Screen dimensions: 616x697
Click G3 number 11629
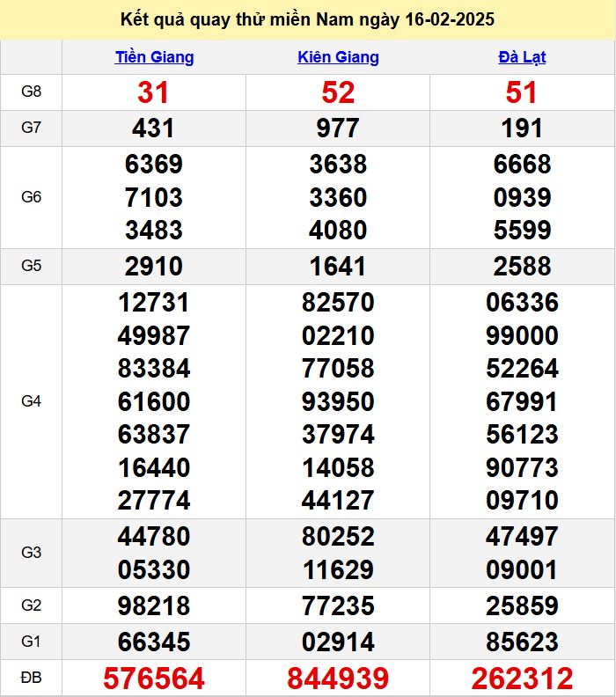pos(338,570)
